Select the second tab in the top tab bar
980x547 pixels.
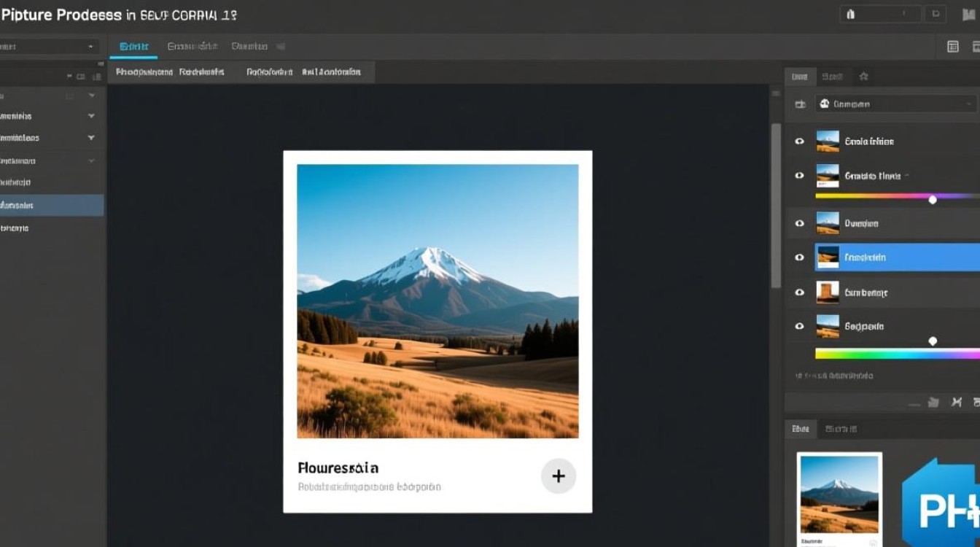coord(192,47)
